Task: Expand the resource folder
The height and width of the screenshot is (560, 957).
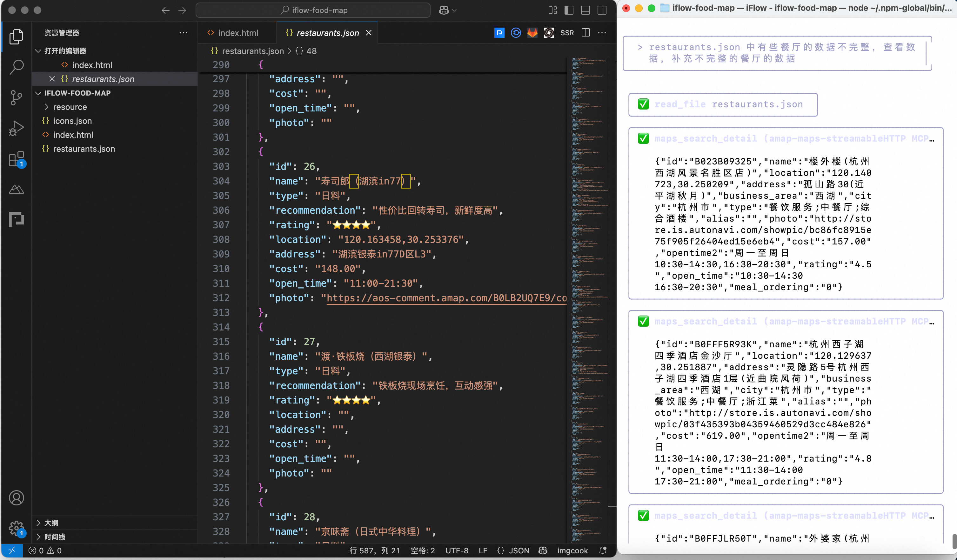Action: [x=70, y=107]
